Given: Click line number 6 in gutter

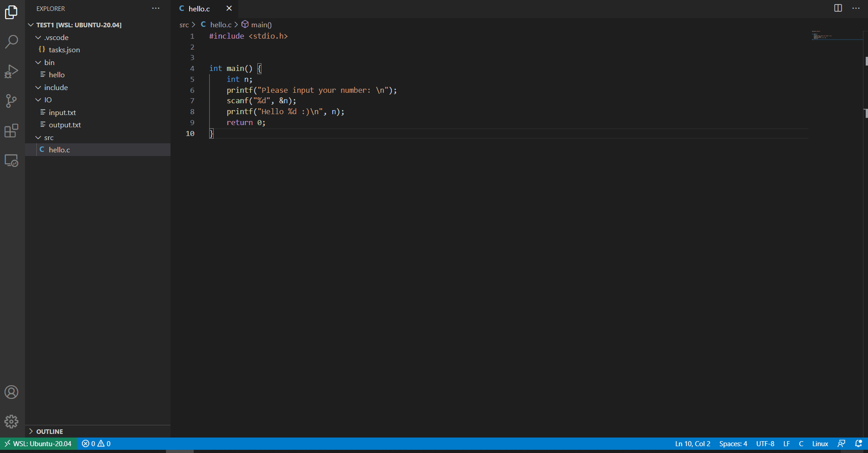Looking at the screenshot, I should tap(192, 90).
